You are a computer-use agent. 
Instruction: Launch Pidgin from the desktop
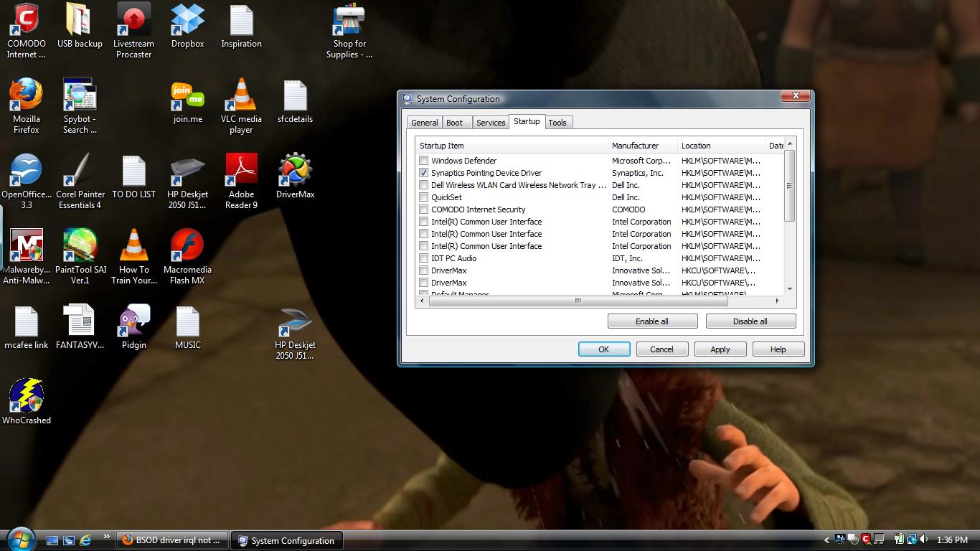tap(133, 328)
